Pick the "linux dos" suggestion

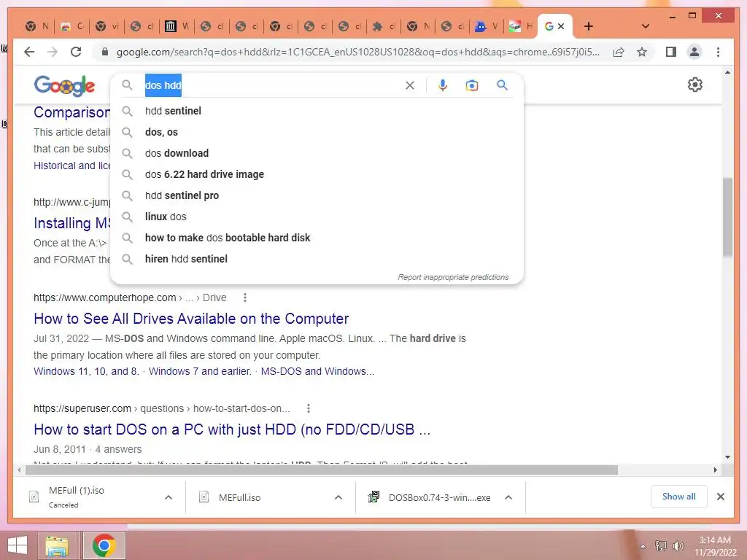(317, 217)
